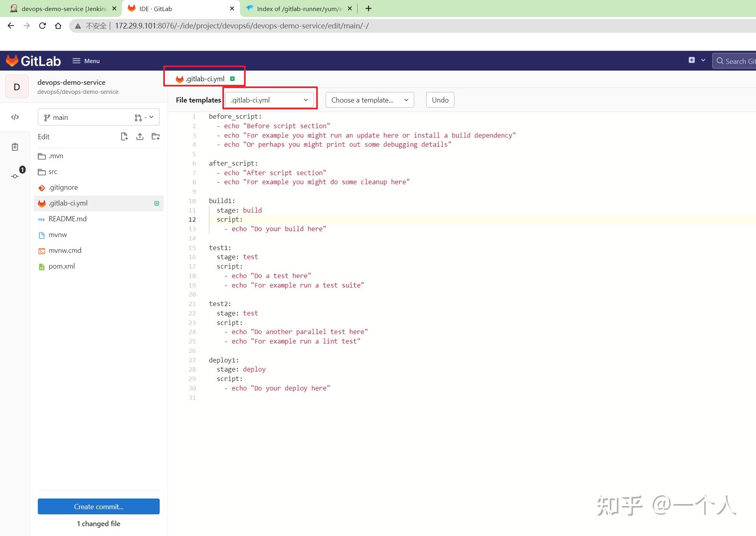
Task: Switch to the devops-demo-service Jenkins browser tab
Action: coord(59,8)
